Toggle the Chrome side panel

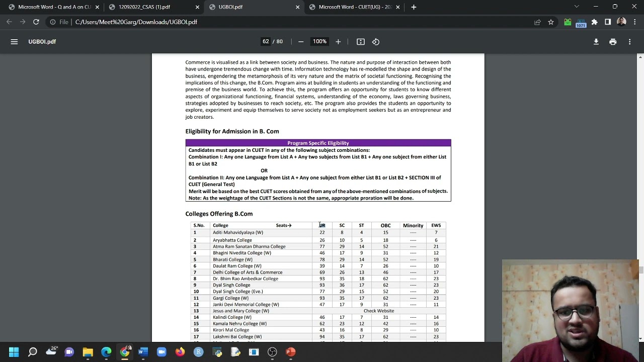608,22
